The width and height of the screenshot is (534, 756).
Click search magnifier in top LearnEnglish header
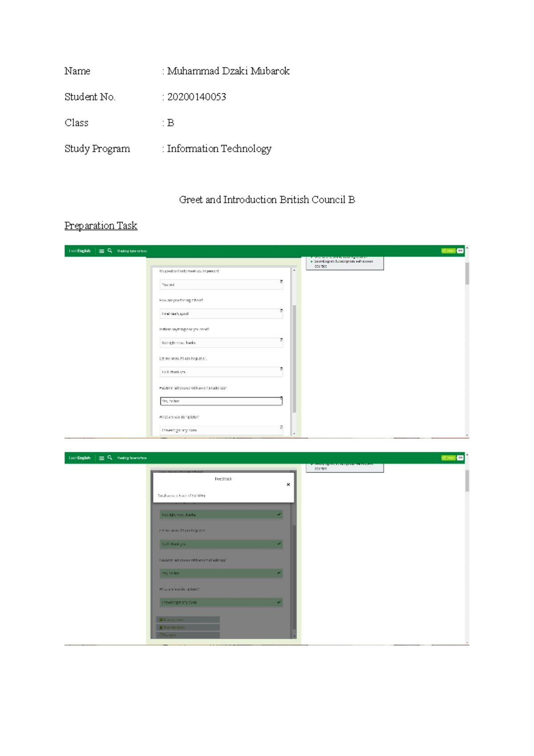(110, 251)
